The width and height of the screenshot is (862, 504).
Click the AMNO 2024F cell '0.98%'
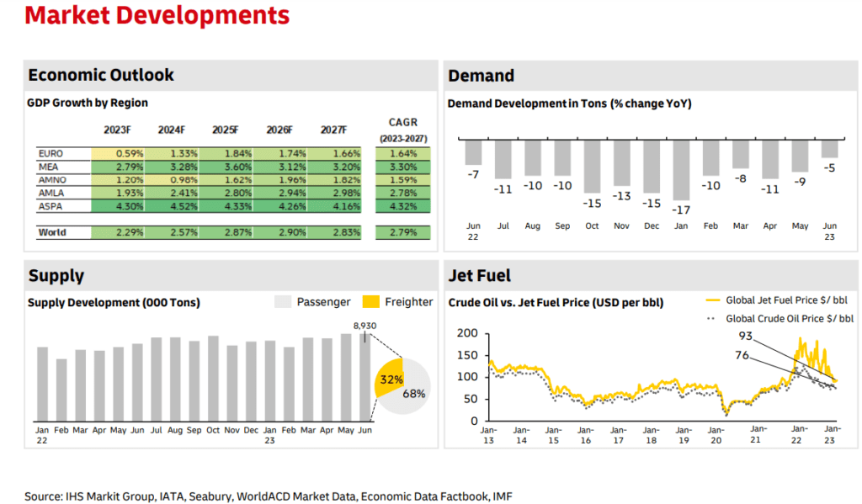(x=172, y=180)
